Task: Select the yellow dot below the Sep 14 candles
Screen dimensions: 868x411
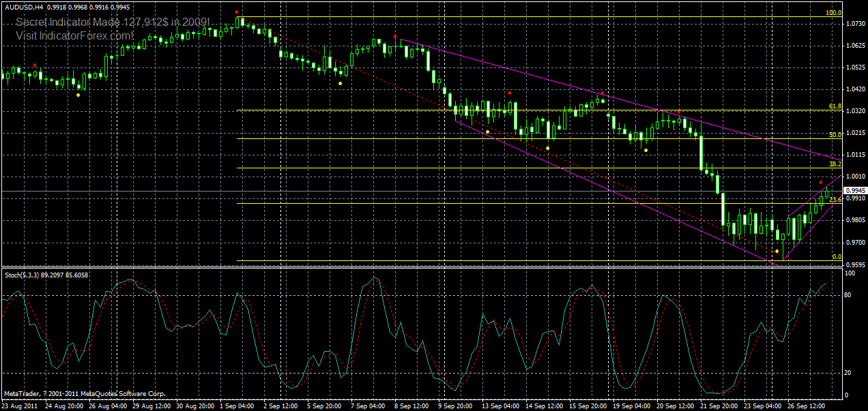Action: tap(548, 148)
